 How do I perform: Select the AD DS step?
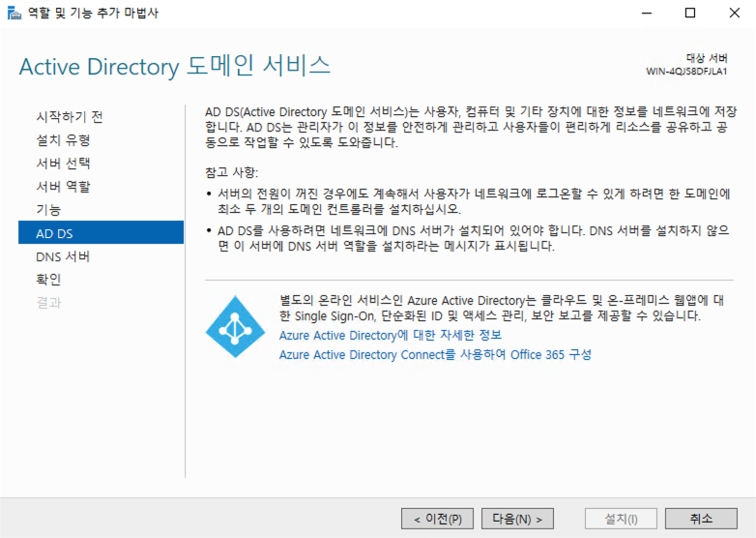pyautogui.click(x=101, y=233)
